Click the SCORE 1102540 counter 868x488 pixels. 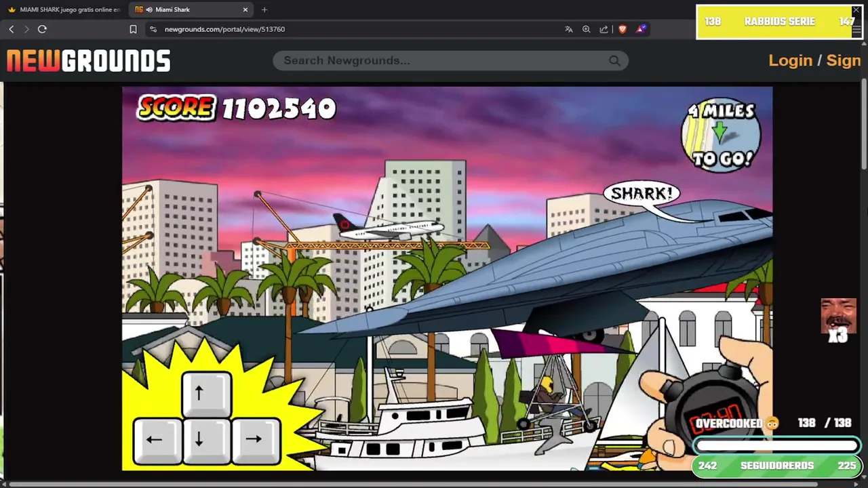coord(236,108)
